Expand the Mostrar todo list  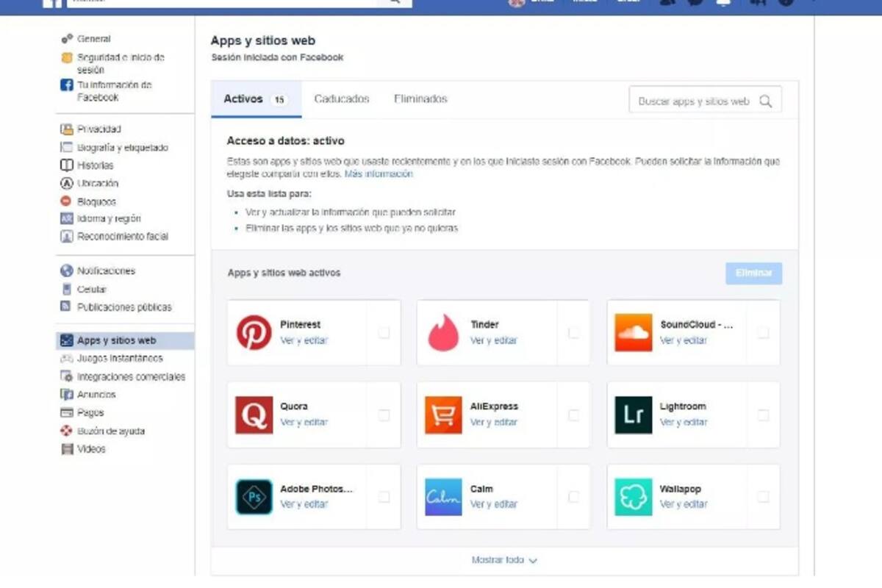tap(504, 560)
